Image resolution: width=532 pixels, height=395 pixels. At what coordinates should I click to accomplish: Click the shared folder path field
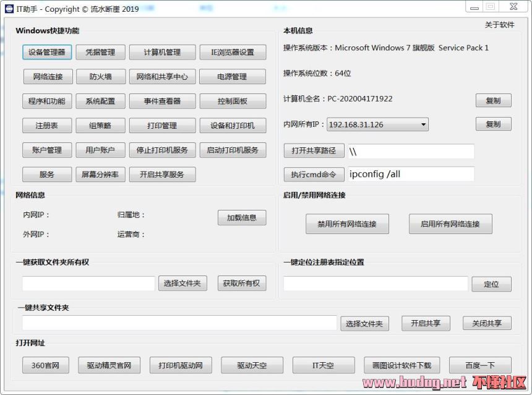point(179,323)
